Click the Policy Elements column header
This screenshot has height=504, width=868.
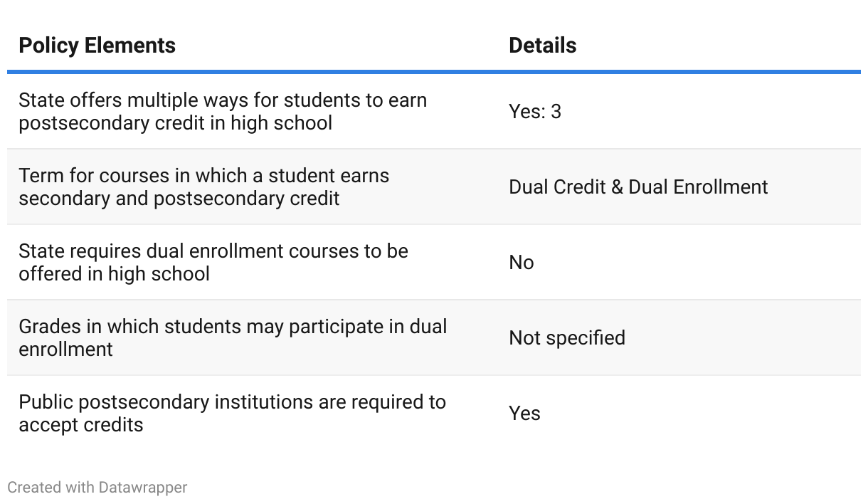click(97, 46)
